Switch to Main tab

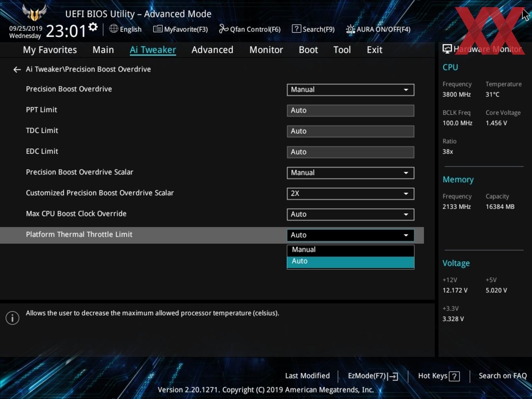[103, 50]
